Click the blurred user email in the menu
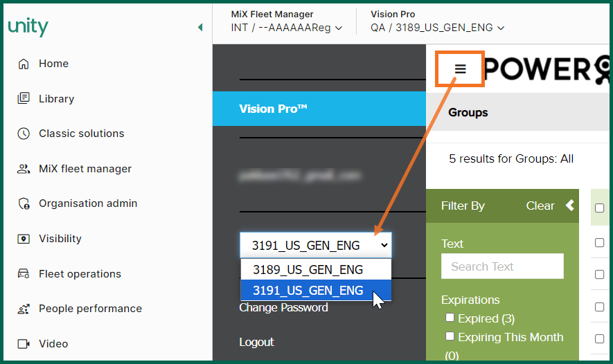 pos(300,175)
